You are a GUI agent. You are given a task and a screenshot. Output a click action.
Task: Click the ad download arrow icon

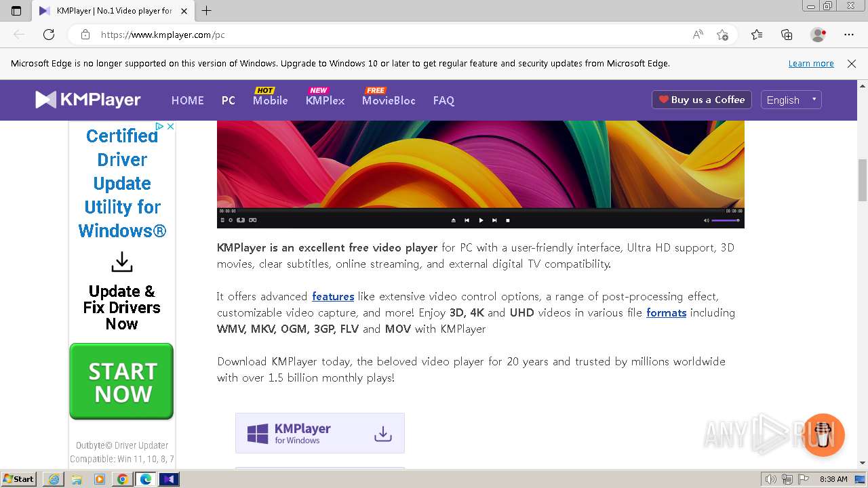coord(122,262)
